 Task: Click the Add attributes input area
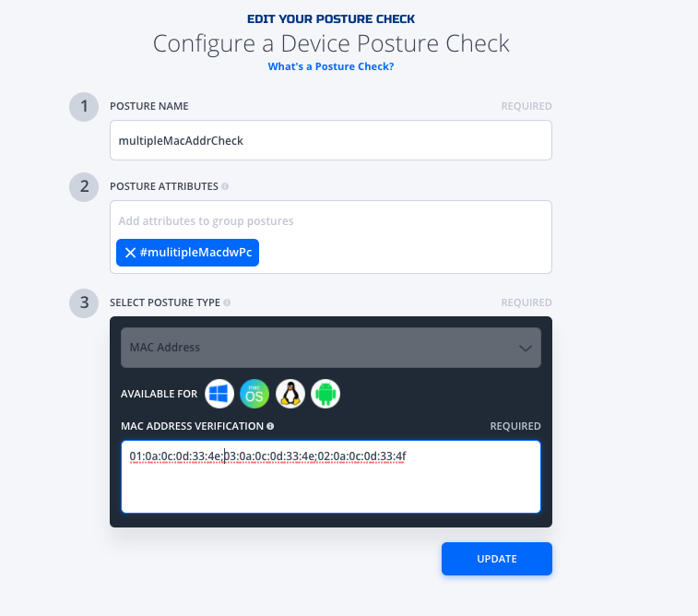tap(331, 220)
